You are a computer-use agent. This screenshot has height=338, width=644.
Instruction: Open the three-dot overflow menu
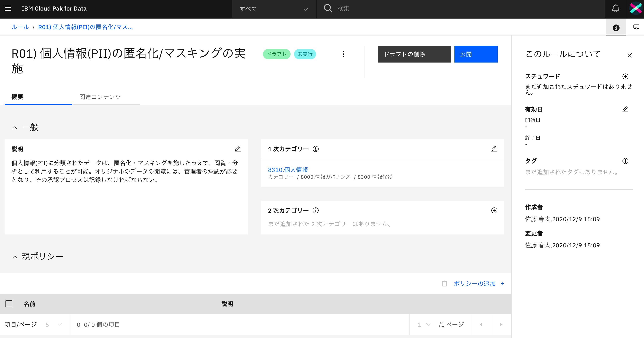344,54
